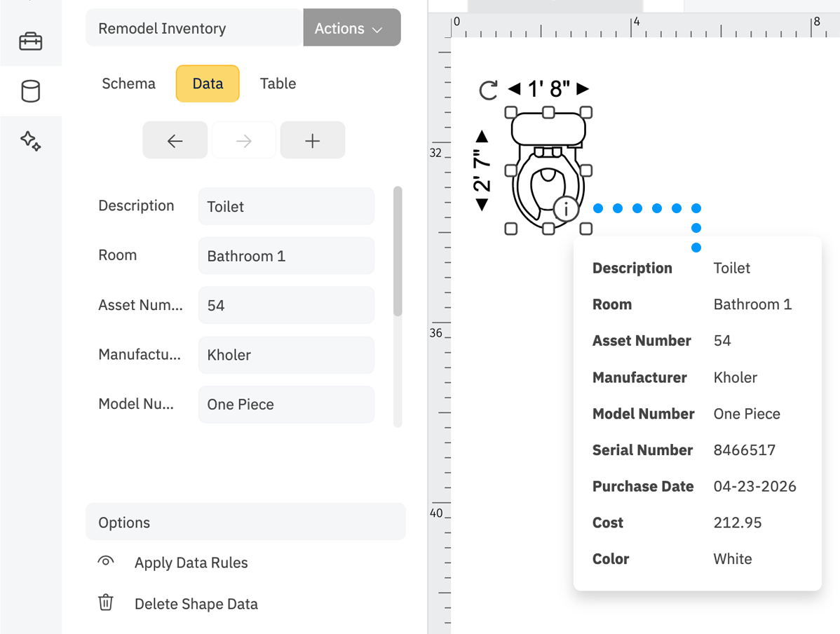Click the grayed-out right arrow button
Screen dimensions: 840x634
click(243, 140)
